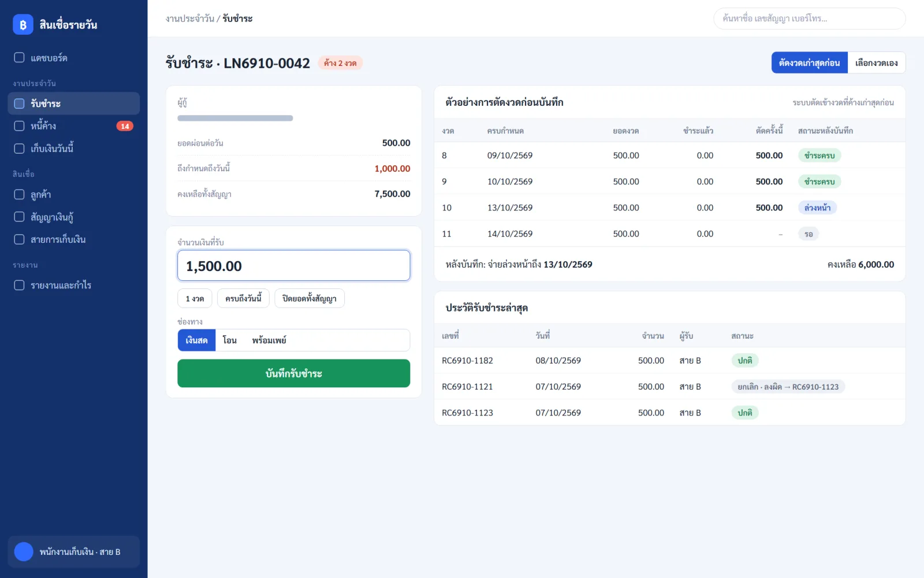Screen dimensions: 924x578
Task: Open แดชบอร์ด icon in sidebar
Action: point(19,58)
